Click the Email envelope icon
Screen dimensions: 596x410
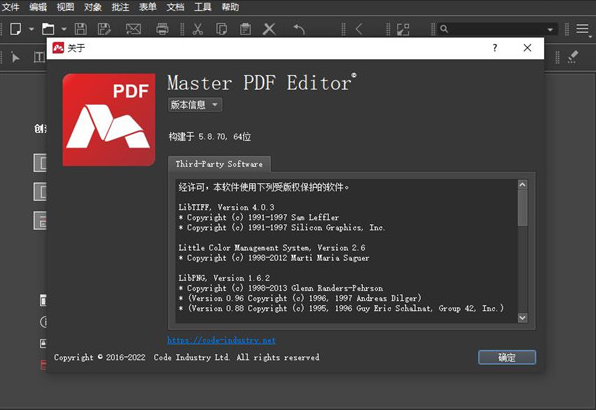133,29
